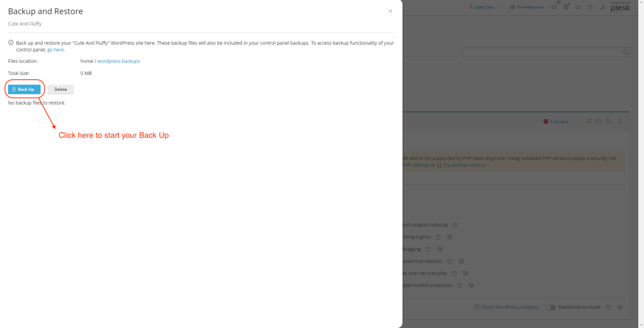
Task: Click 'No backup files to restore.' text
Action: click(x=36, y=103)
